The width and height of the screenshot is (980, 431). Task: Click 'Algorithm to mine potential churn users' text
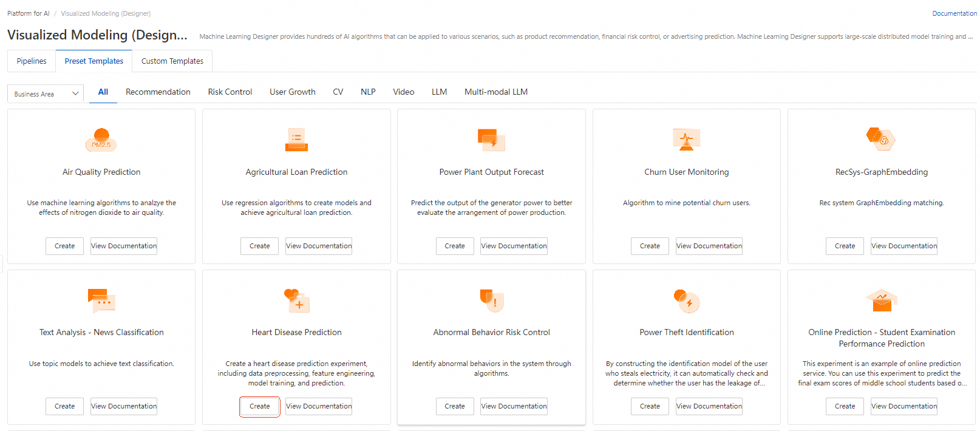687,203
